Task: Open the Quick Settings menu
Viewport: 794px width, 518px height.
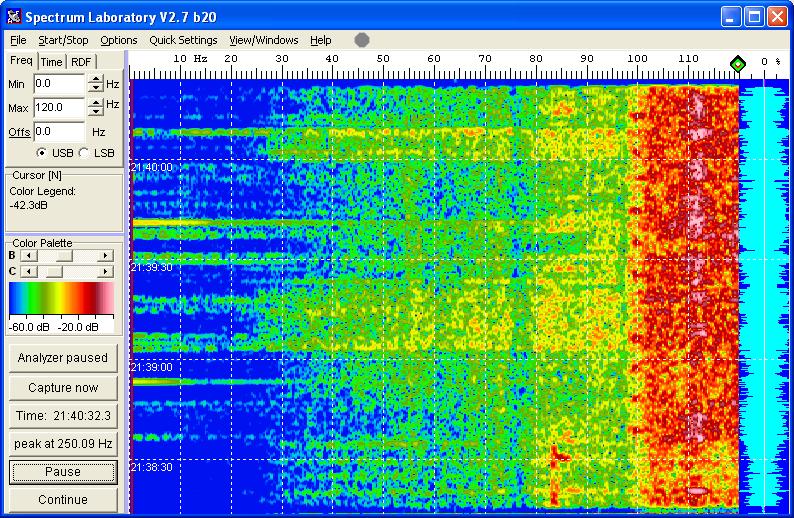Action: pos(183,40)
